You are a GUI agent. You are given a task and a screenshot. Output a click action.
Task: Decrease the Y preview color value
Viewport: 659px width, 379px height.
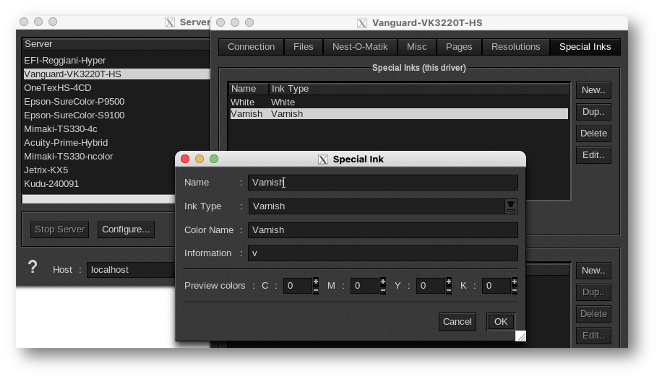click(x=449, y=290)
